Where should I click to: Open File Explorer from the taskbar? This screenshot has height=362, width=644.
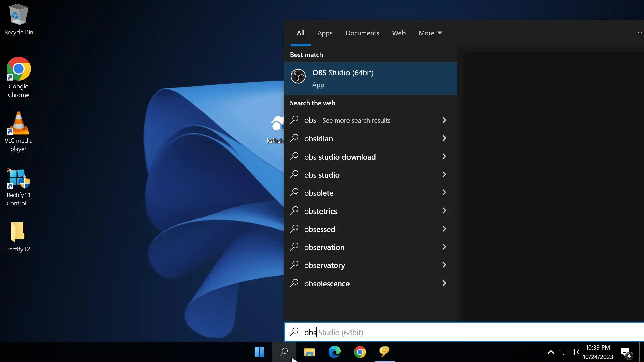coord(309,352)
